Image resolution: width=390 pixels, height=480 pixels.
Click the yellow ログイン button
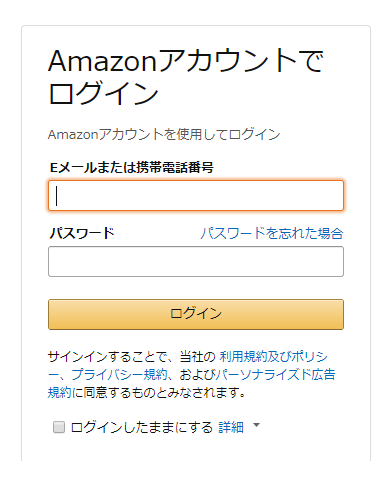point(196,314)
